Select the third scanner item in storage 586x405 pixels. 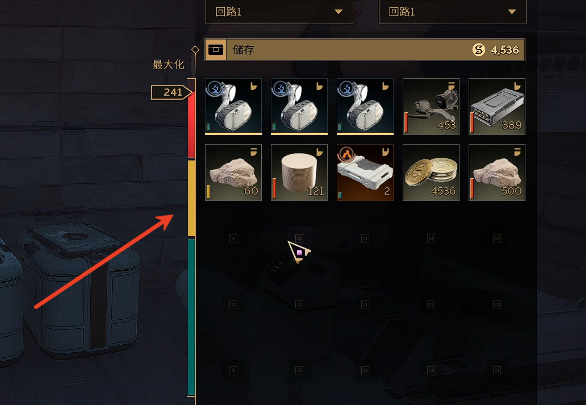pyautogui.click(x=365, y=106)
